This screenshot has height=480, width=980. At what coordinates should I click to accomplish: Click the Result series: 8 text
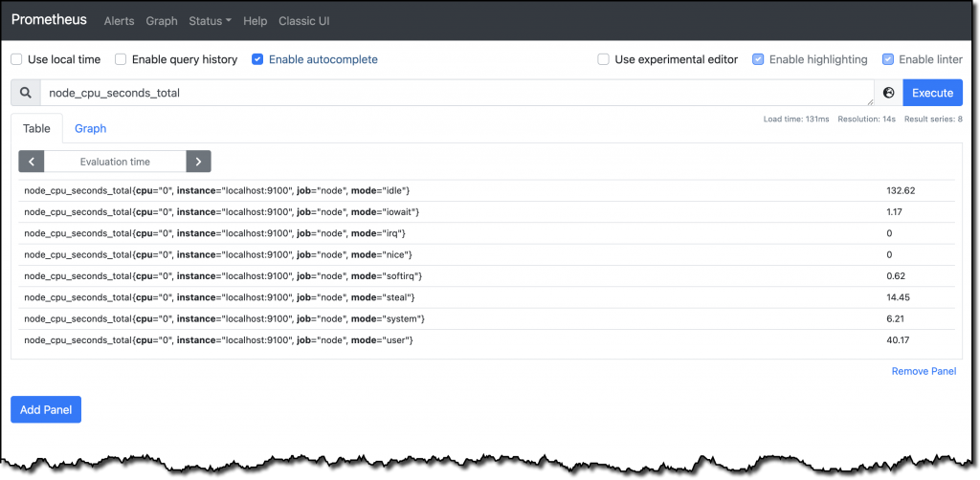(933, 120)
